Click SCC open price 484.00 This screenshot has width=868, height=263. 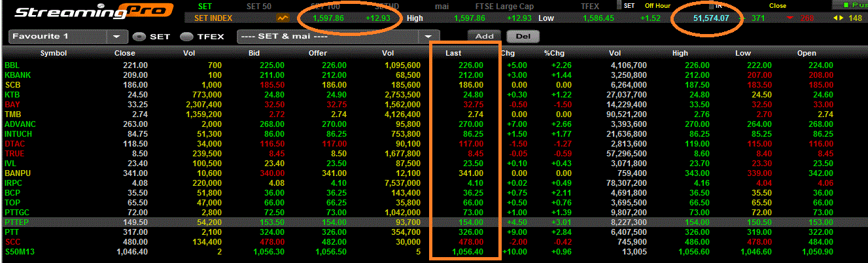[822, 242]
